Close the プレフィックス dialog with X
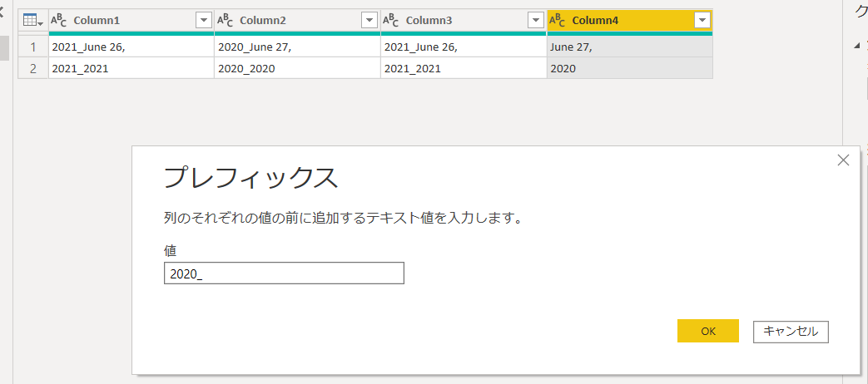The image size is (868, 384). pyautogui.click(x=843, y=160)
